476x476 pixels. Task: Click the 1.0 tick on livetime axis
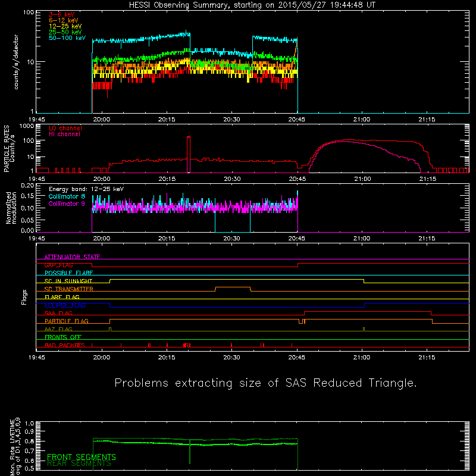tap(29, 423)
